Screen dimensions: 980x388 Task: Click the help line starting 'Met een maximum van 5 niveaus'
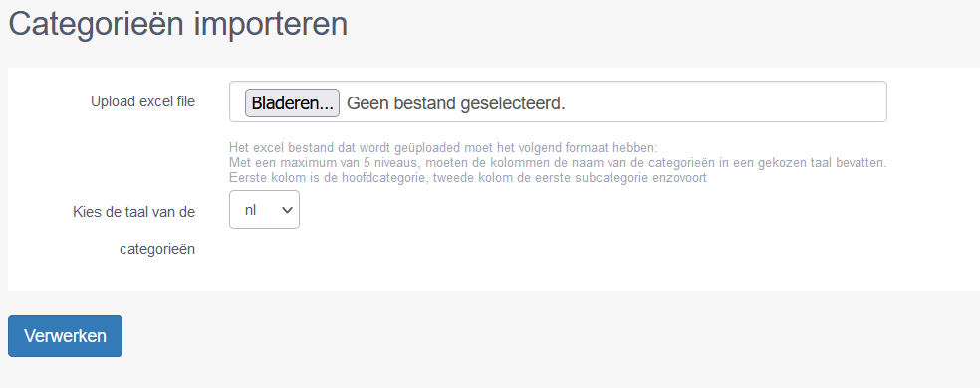click(x=558, y=162)
